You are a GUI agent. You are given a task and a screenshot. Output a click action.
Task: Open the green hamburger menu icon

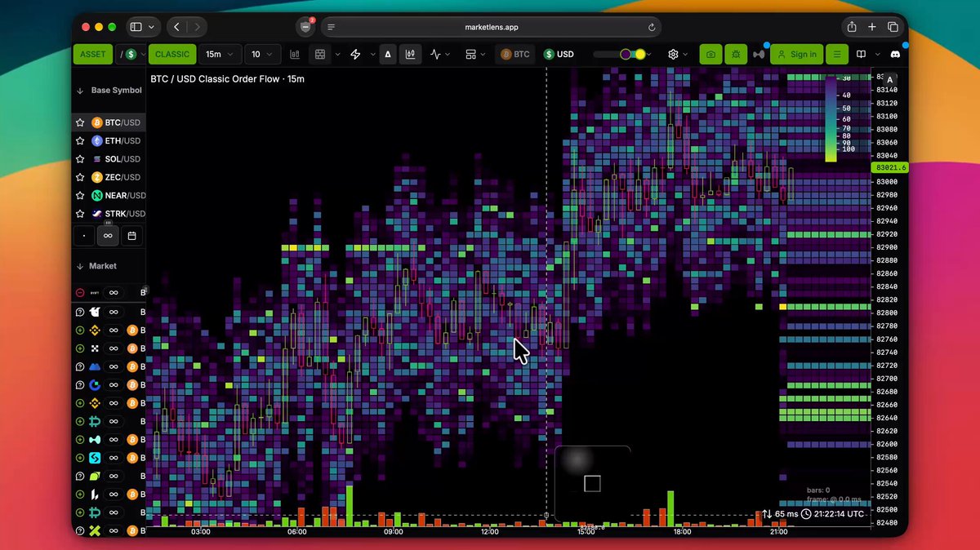click(836, 55)
